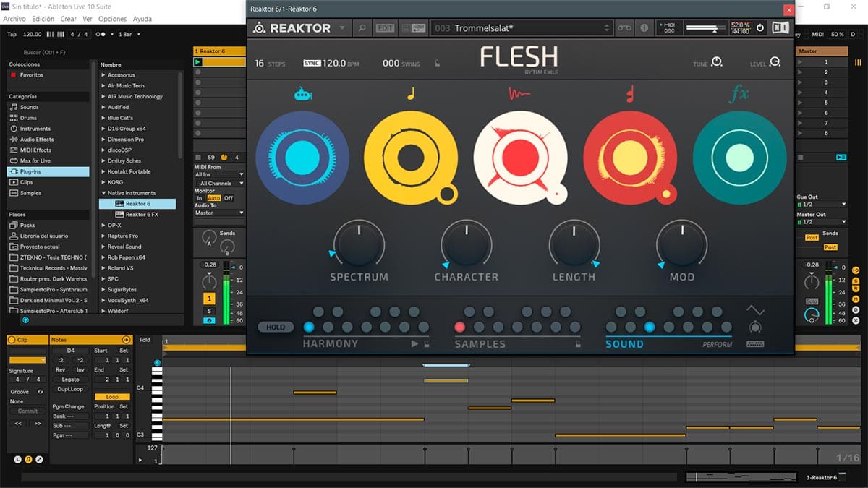Expand the KORG plug-in folder
The width and height of the screenshot is (868, 488).
(103, 182)
